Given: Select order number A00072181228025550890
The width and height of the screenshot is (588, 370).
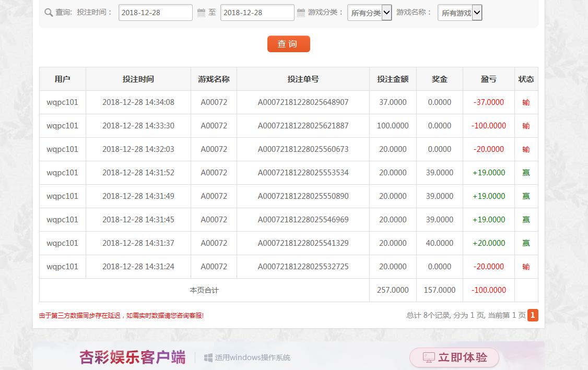Looking at the screenshot, I should click(x=303, y=196).
